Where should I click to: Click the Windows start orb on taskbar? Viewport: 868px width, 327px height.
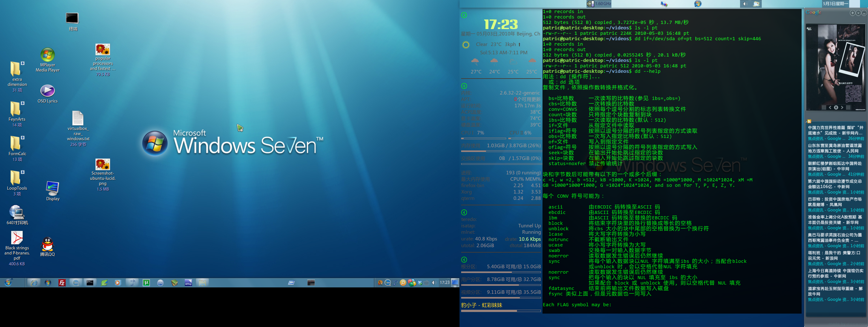pos(8,283)
